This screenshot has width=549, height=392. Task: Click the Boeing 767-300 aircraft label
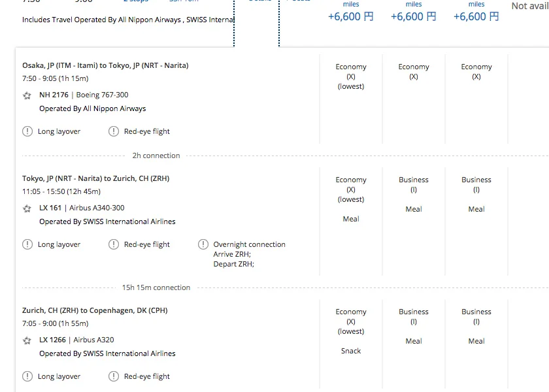point(102,95)
